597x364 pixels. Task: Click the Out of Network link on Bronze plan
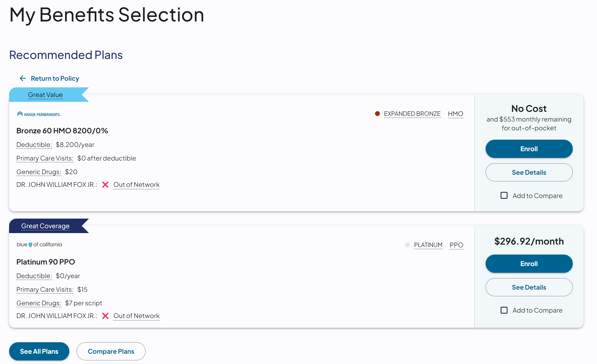click(x=137, y=185)
